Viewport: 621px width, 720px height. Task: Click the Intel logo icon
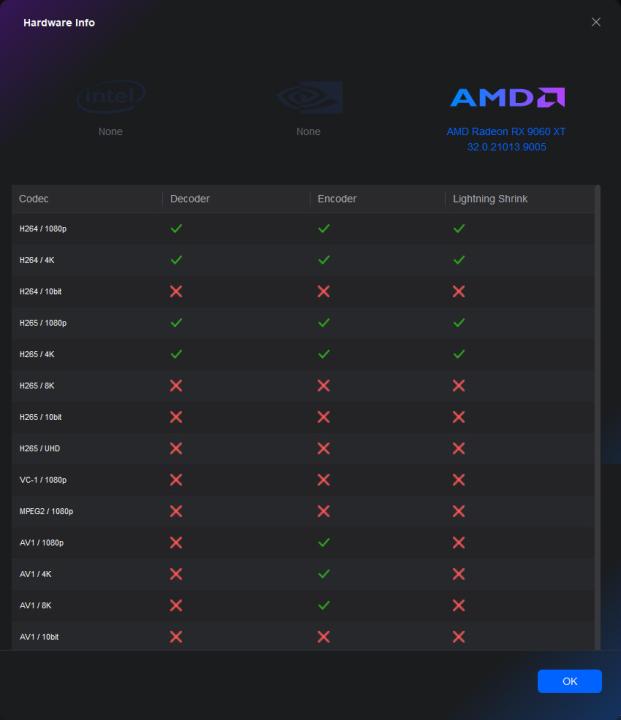[x=111, y=97]
